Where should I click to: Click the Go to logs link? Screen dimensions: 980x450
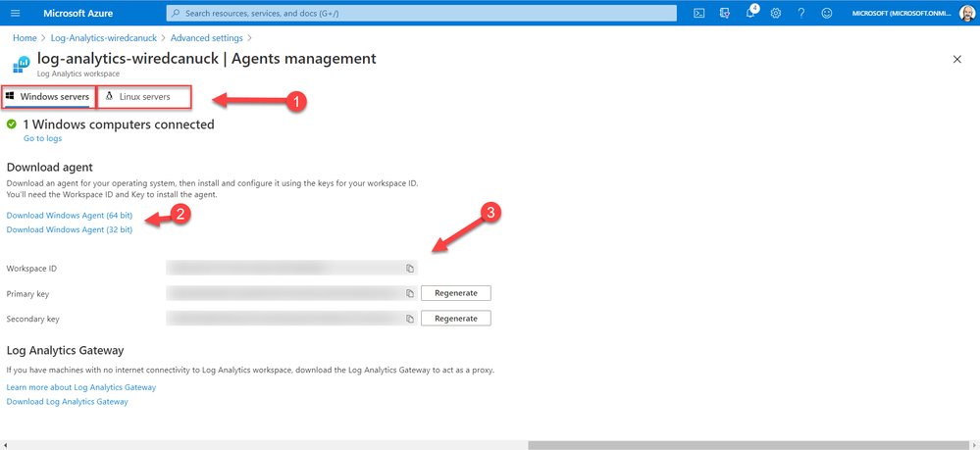[42, 138]
